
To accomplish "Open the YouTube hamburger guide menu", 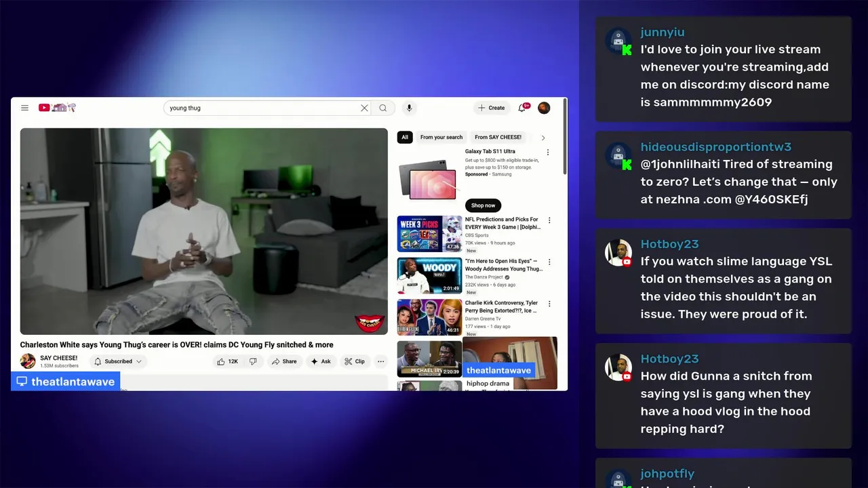I will tap(24, 108).
